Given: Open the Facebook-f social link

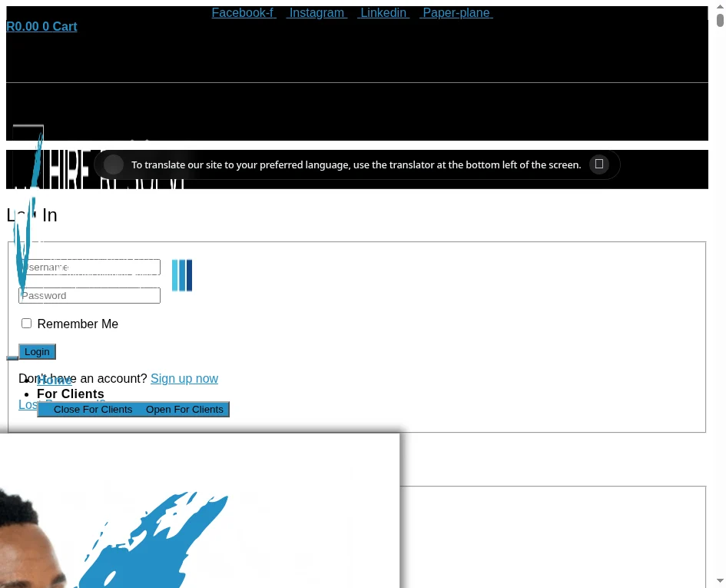Looking at the screenshot, I should point(244,12).
